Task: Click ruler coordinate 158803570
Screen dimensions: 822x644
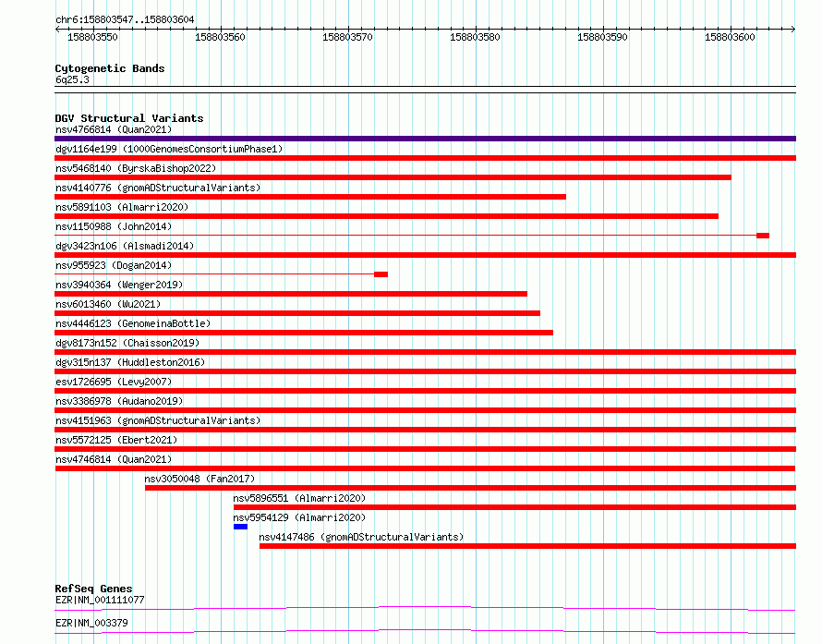Action: [347, 37]
